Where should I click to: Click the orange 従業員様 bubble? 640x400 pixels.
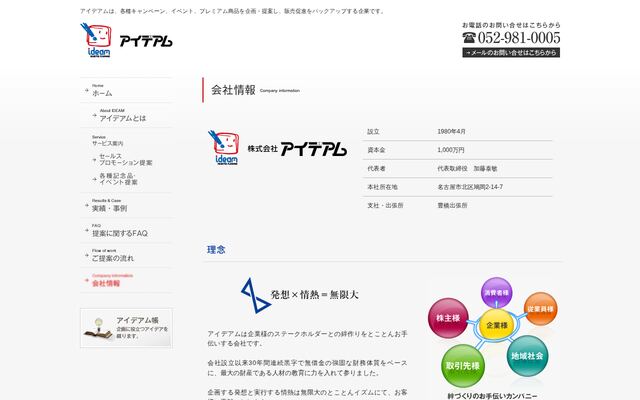point(540,309)
